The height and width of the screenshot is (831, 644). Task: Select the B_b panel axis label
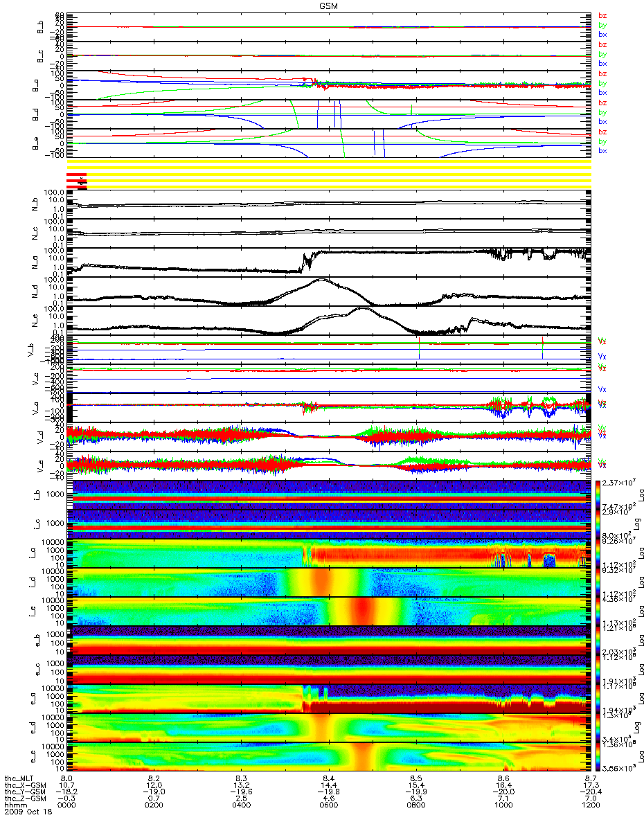click(41, 28)
